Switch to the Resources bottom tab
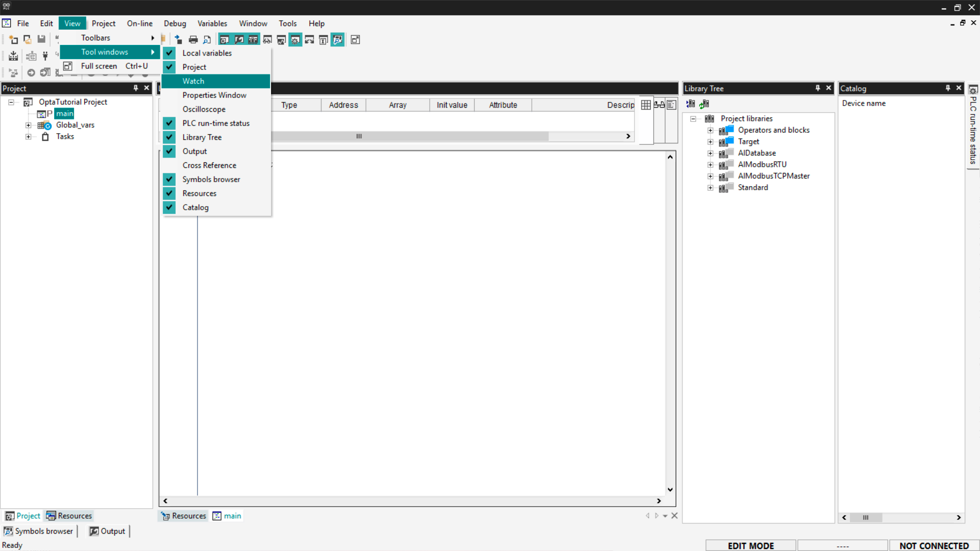980x551 pixels. pyautogui.click(x=69, y=516)
